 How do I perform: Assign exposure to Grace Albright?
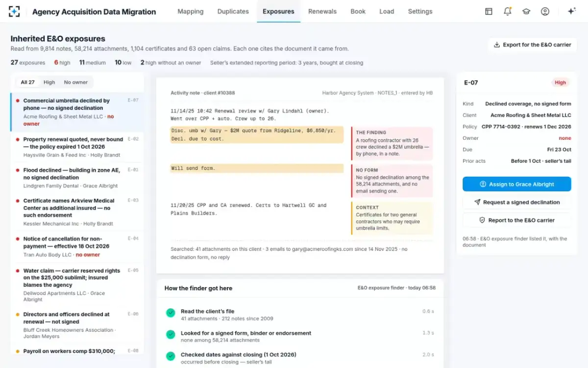pos(516,184)
